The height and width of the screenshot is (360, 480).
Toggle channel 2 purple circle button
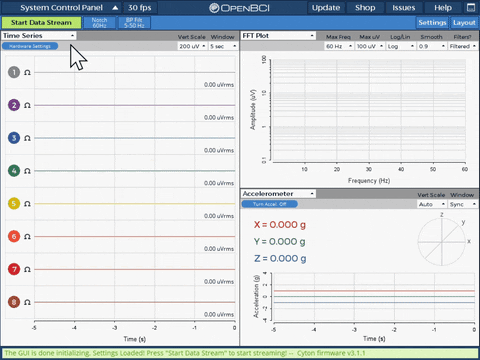pos(14,105)
